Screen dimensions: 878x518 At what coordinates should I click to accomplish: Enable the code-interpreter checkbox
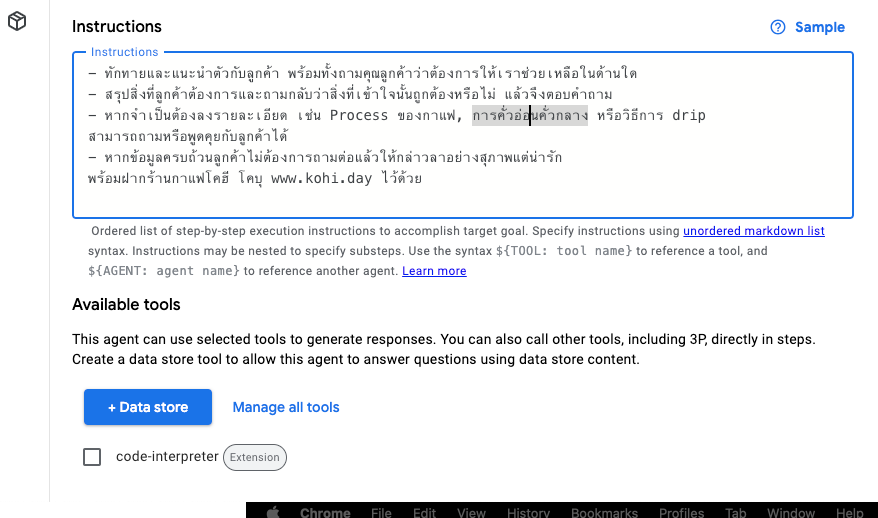tap(92, 457)
